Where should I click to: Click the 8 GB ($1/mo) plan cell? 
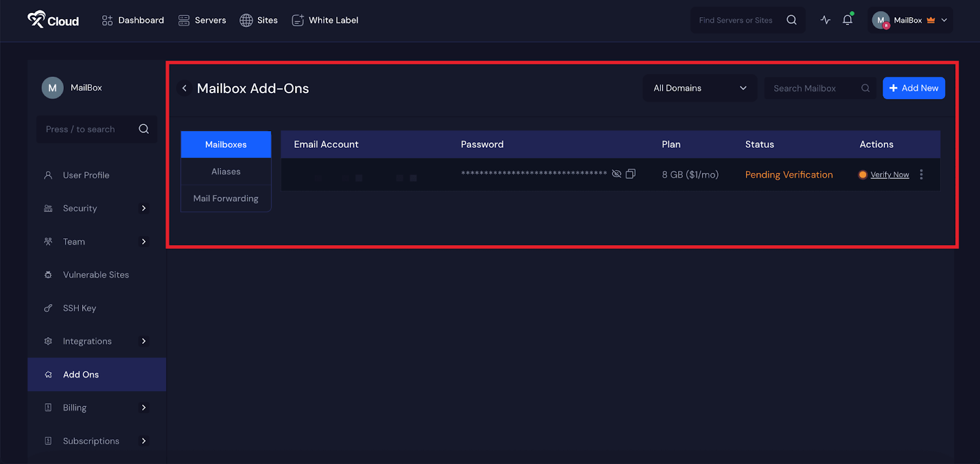pos(690,175)
